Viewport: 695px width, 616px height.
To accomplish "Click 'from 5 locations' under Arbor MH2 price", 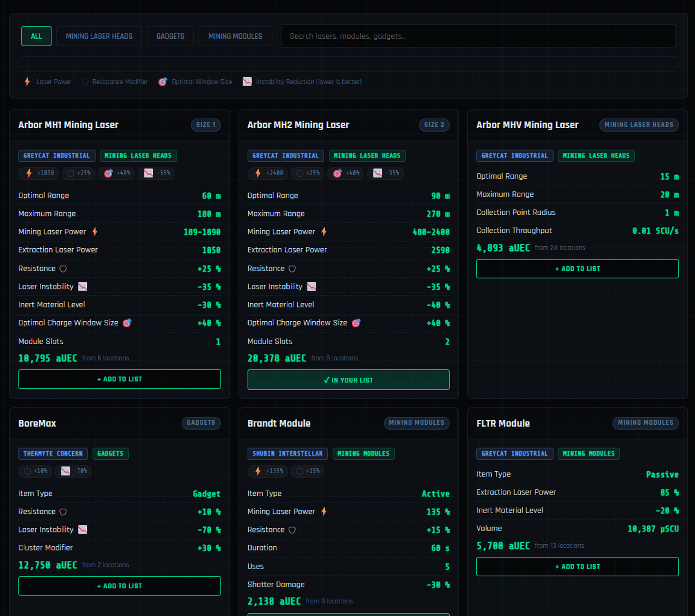I will point(335,358).
